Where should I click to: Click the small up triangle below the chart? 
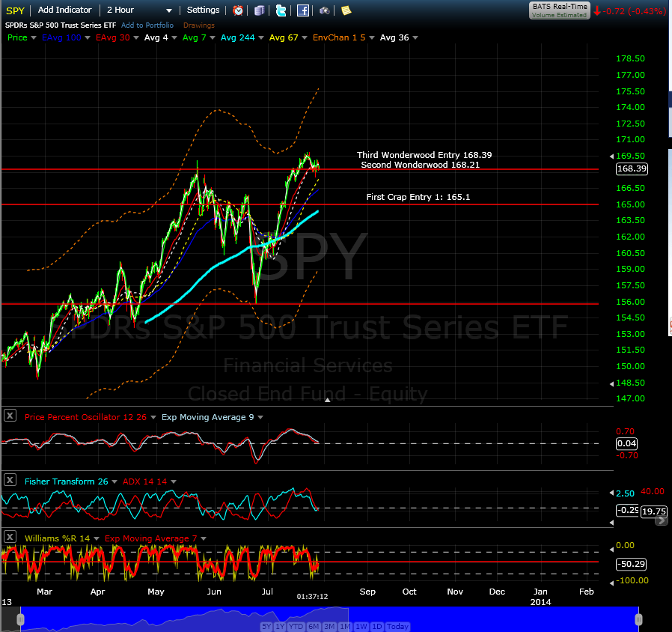point(328,400)
